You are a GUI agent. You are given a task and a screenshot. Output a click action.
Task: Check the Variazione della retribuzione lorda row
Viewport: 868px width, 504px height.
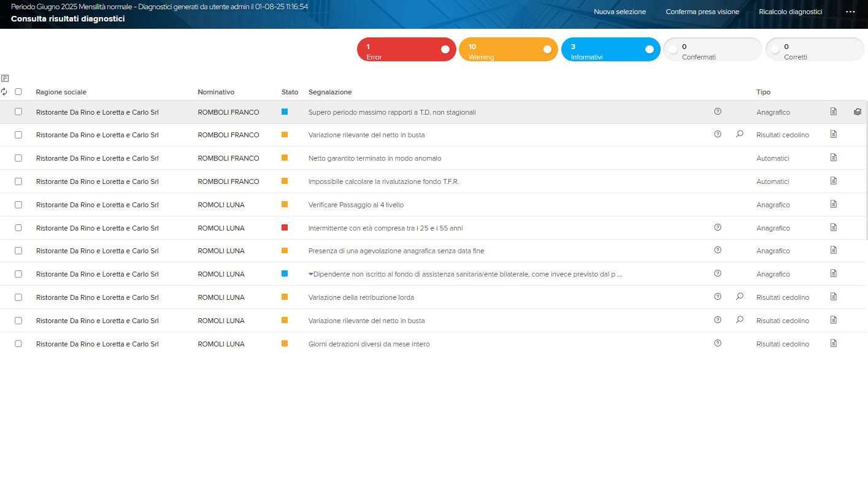(18, 297)
